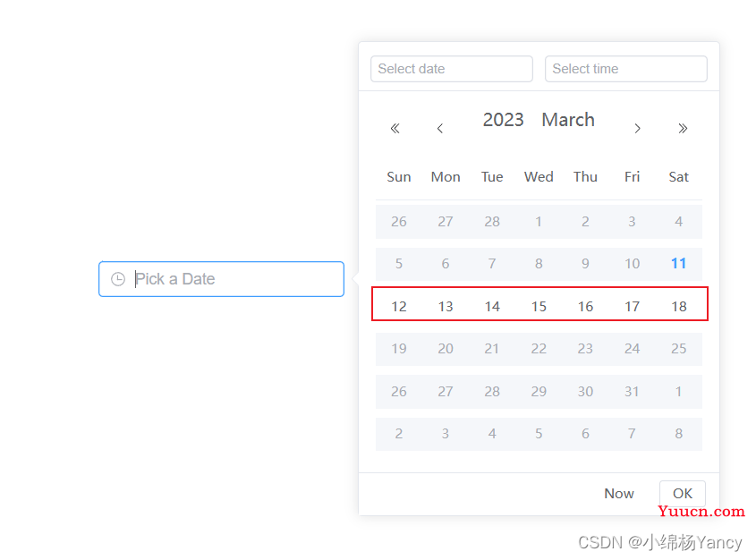Choose the Now link in footer
The height and width of the screenshot is (560, 756).
tap(619, 494)
